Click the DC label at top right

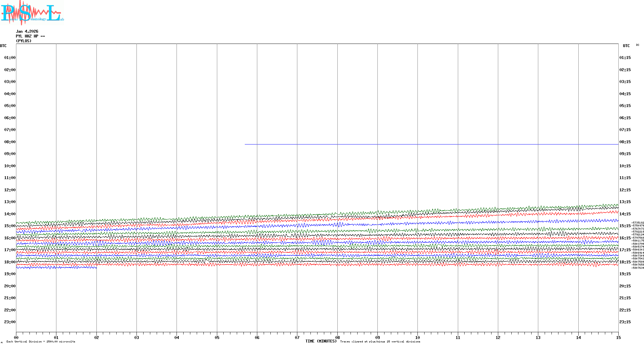638,45
